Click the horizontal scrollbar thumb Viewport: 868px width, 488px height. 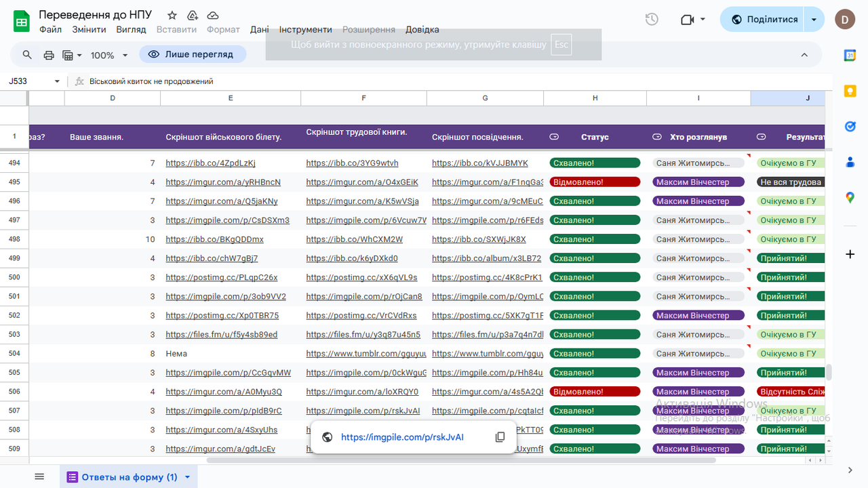[461, 460]
